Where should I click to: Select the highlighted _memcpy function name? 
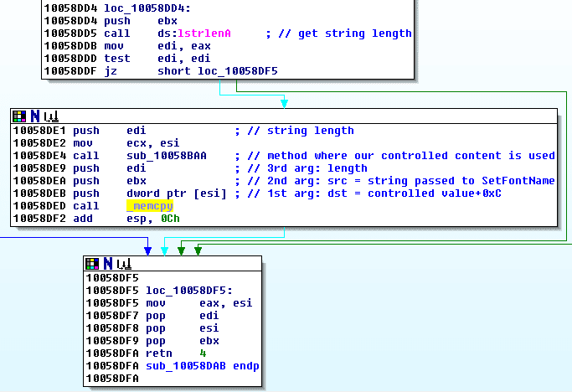pyautogui.click(x=150, y=206)
